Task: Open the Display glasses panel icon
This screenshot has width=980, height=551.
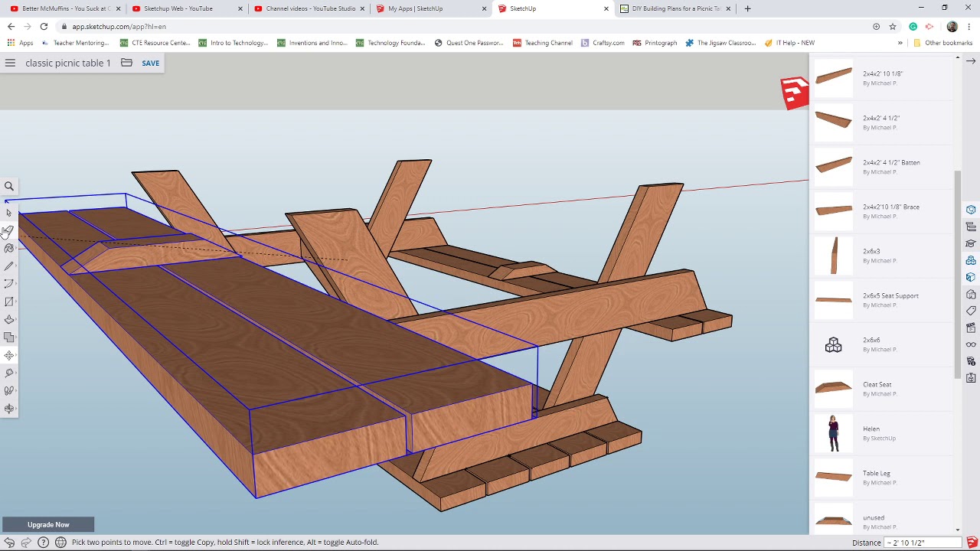Action: pos(971,344)
